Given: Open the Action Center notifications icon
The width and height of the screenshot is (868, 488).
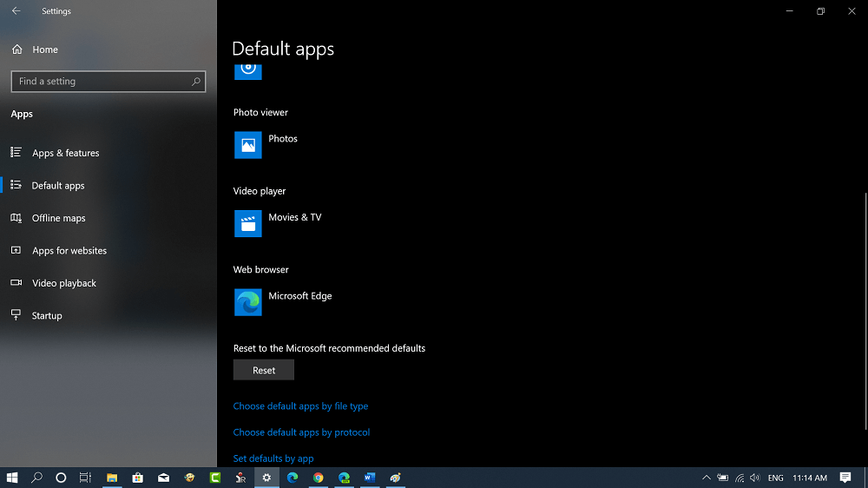Looking at the screenshot, I should point(845,478).
